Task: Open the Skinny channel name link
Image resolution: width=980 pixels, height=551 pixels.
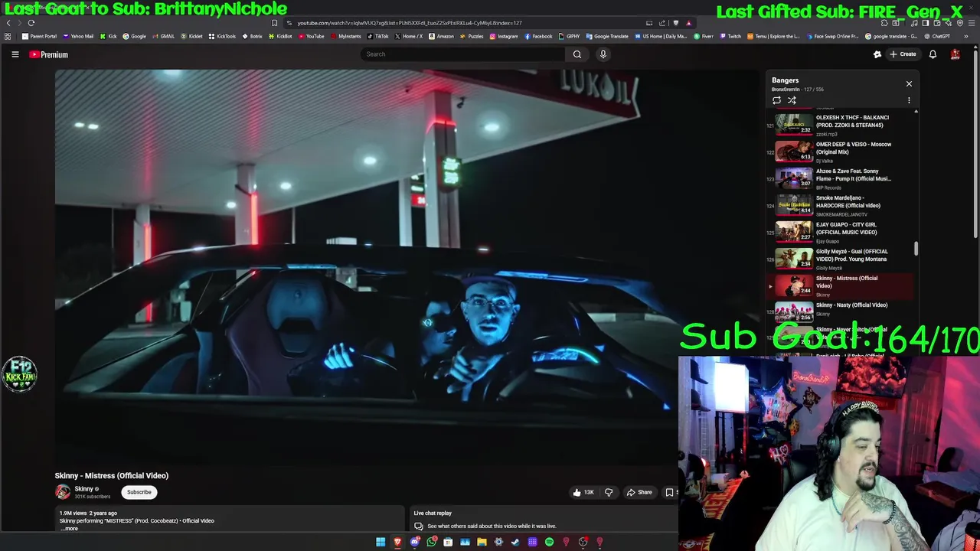Action: tap(84, 489)
